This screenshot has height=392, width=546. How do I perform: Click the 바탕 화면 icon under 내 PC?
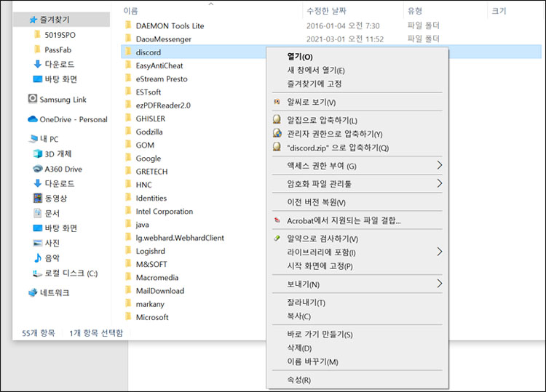tap(38, 228)
